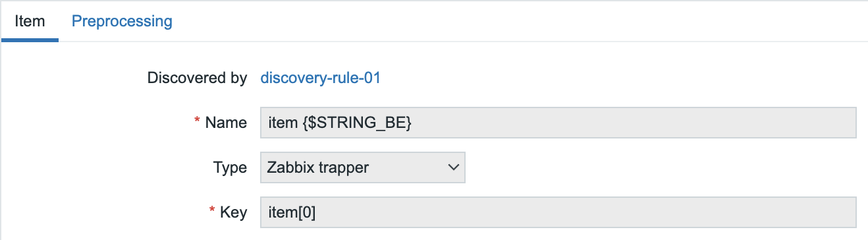Click the Name input field
This screenshot has width=868, height=240.
click(x=558, y=123)
